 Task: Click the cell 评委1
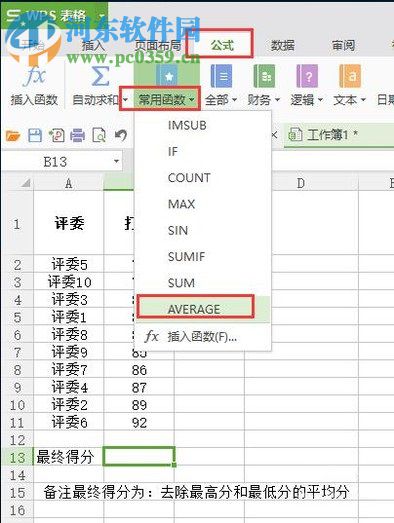click(x=68, y=317)
